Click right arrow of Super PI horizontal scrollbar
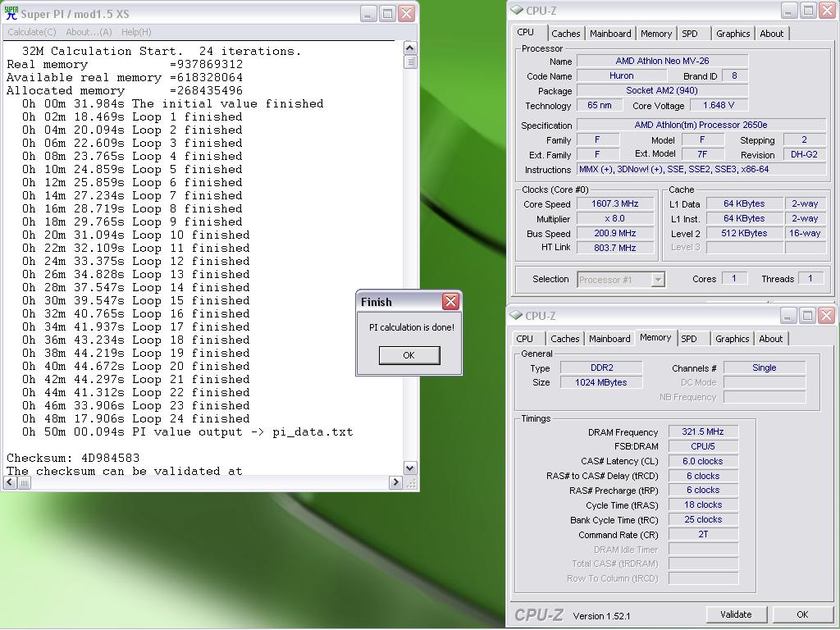 (x=395, y=482)
